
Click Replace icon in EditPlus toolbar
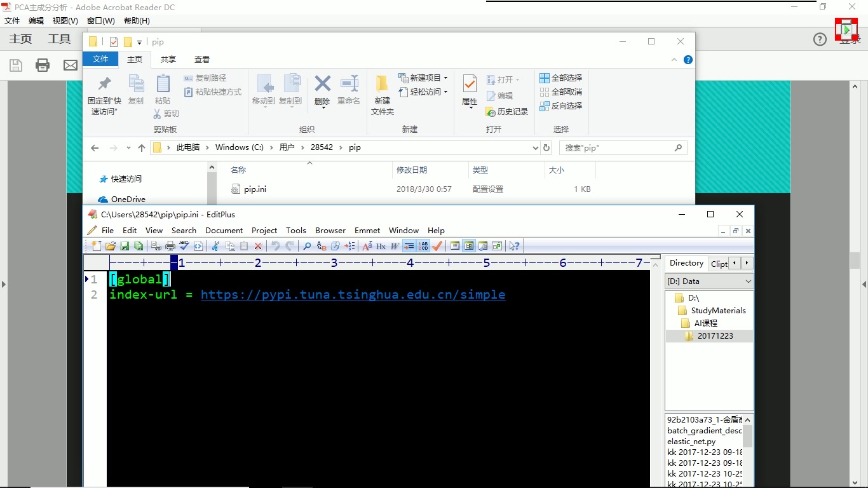tap(322, 246)
